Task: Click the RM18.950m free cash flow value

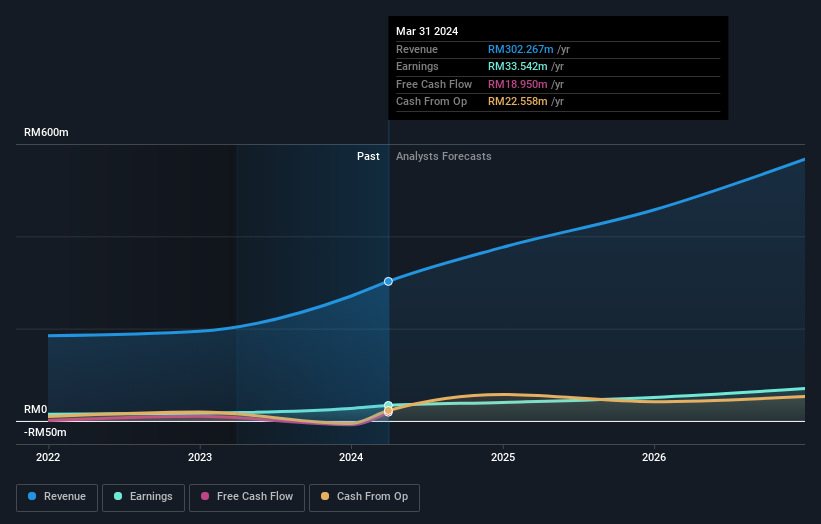Action: click(518, 84)
